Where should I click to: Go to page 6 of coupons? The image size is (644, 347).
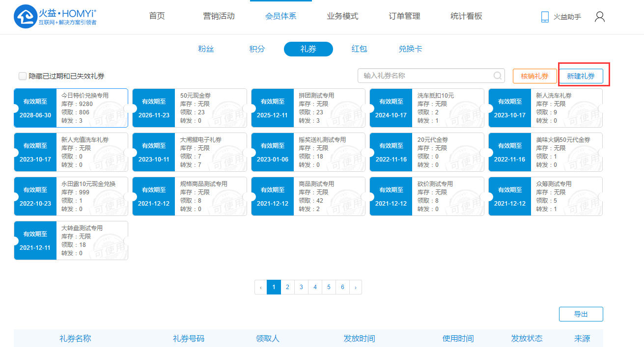pyautogui.click(x=342, y=287)
